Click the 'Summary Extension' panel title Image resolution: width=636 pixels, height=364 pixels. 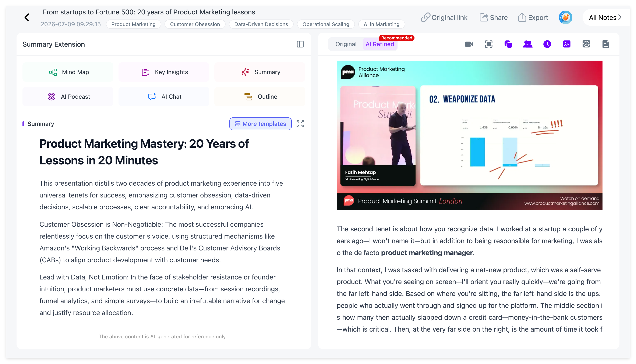[x=53, y=44]
